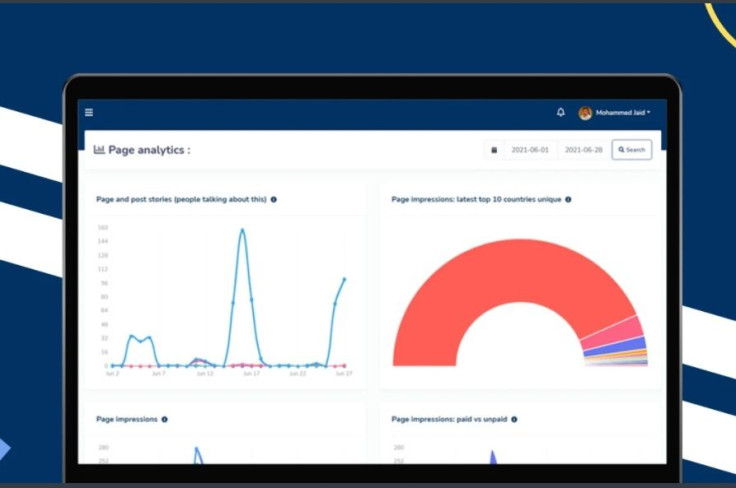Open the hamburger sidebar menu
Image resolution: width=736 pixels, height=488 pixels.
click(x=89, y=112)
